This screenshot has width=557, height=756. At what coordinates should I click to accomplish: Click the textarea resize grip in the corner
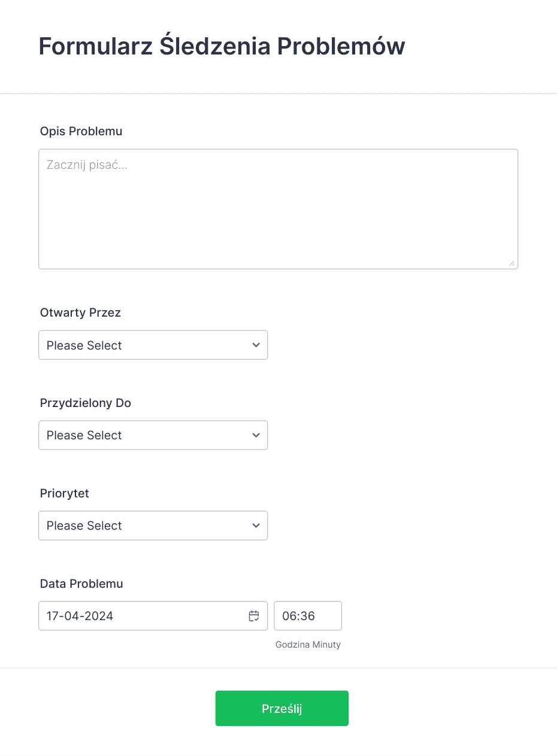(511, 262)
